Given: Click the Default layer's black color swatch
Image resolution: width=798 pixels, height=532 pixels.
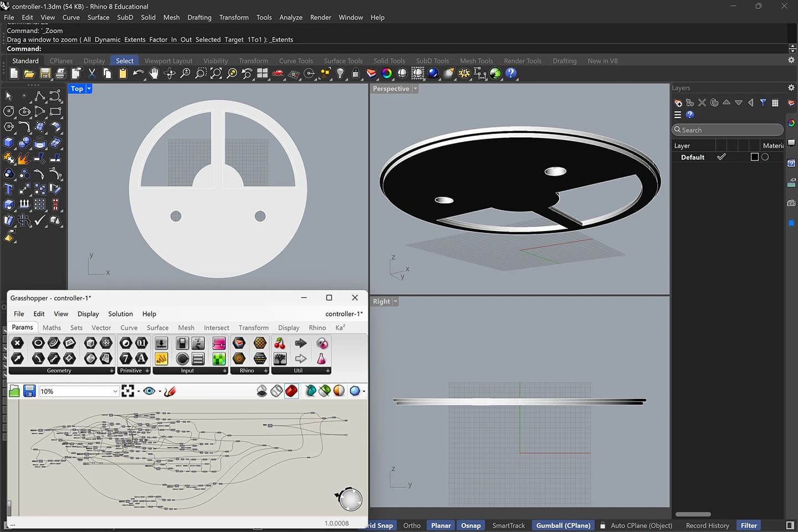Looking at the screenshot, I should pos(754,157).
